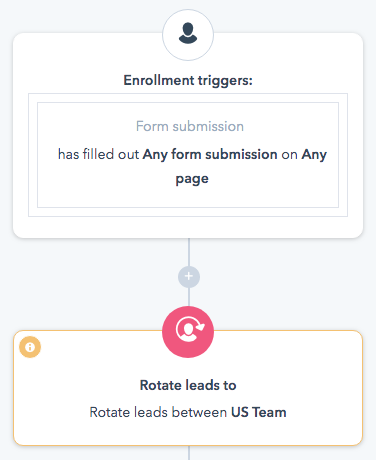Open the 'Rotate leads to' action title
Viewport: 376px width, 460px height.
[x=188, y=385]
